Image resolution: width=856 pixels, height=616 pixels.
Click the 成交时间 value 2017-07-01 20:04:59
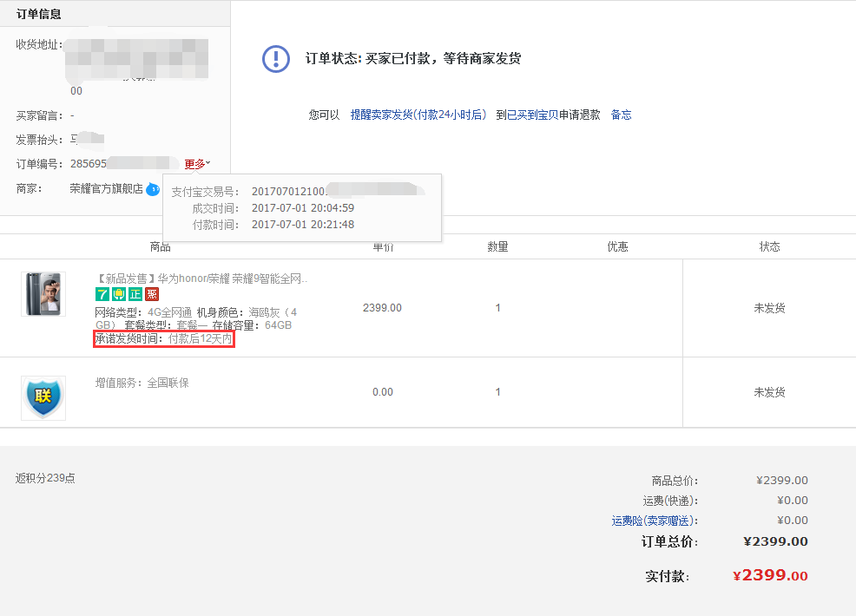[x=303, y=208]
